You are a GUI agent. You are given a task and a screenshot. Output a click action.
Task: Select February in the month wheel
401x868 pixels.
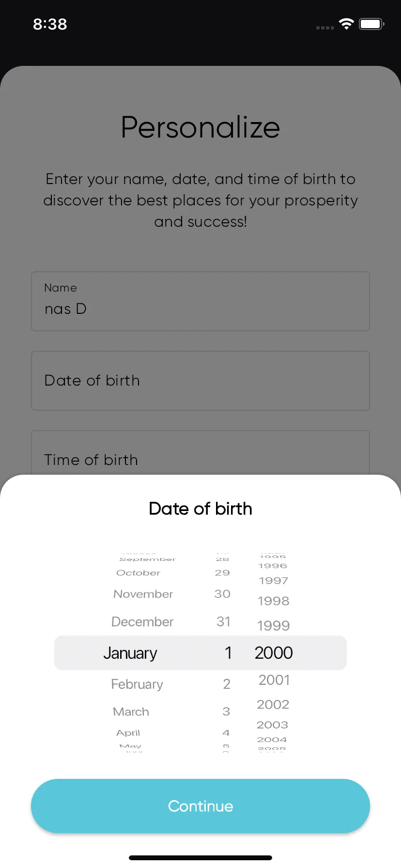137,684
